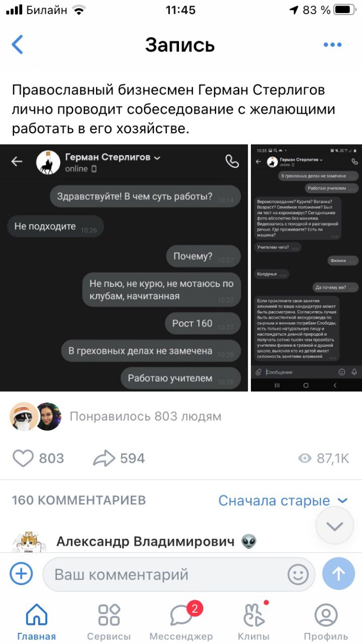Switch to the Мессенджер tab

coord(181,621)
